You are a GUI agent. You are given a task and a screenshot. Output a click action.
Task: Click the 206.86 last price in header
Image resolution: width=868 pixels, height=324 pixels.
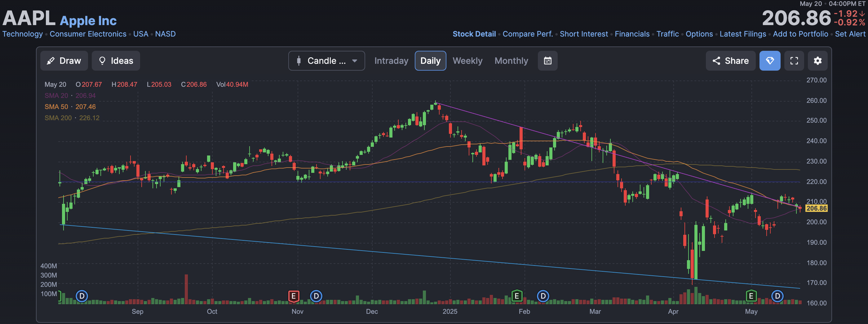pos(797,18)
